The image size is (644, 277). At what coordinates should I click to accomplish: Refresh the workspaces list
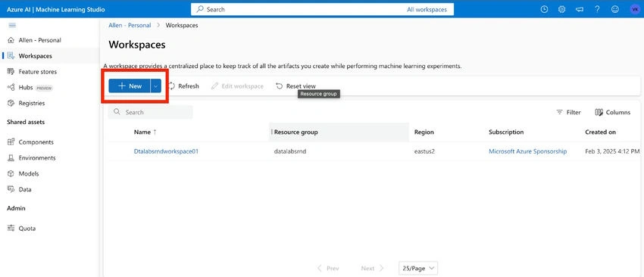pos(183,86)
